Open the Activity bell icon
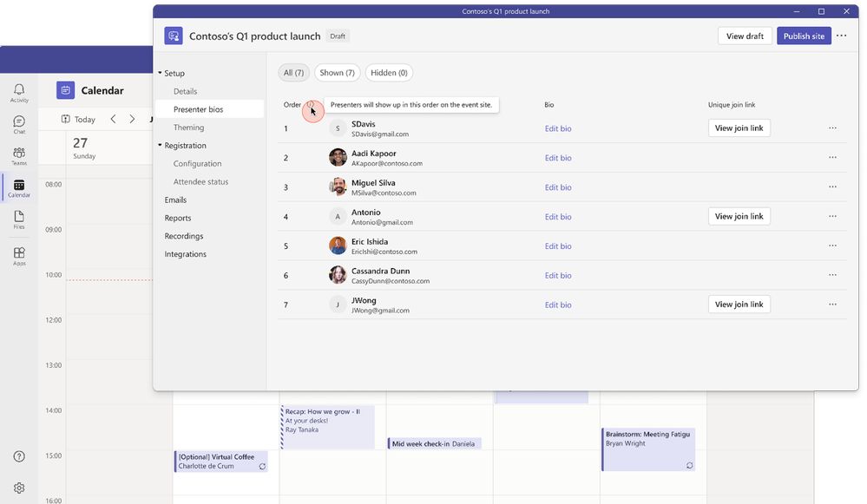 point(19,92)
